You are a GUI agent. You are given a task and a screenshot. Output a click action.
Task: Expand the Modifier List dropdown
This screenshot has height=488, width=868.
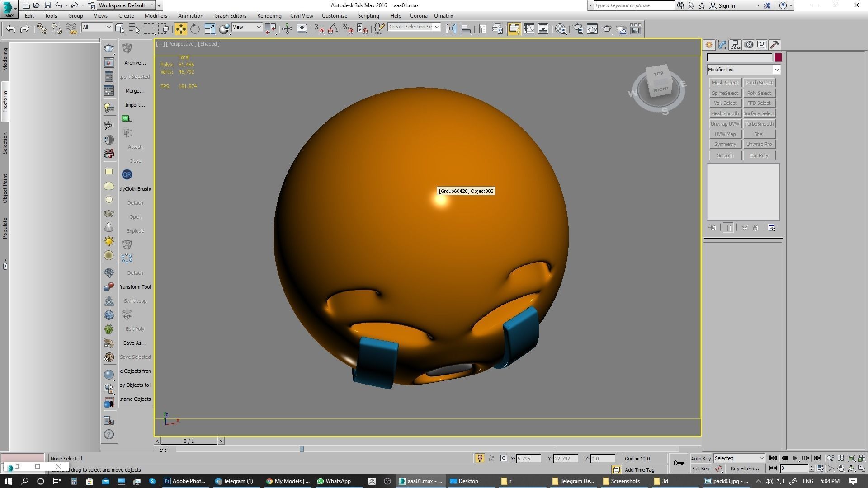(744, 70)
